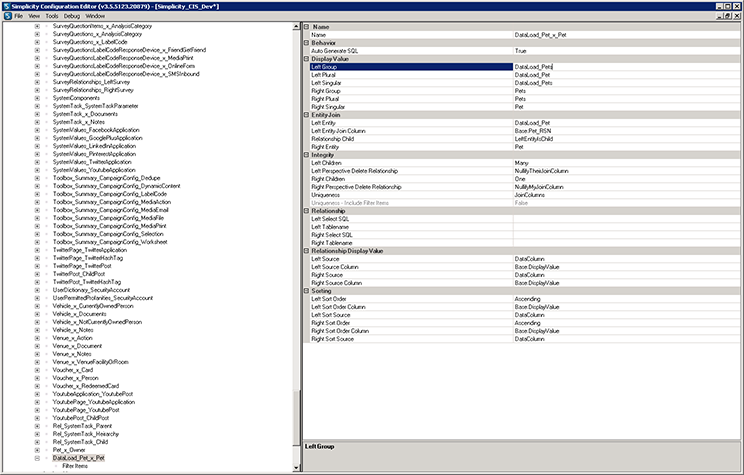Collapse the EntityJoin property category
744x475 pixels.
coord(306,115)
